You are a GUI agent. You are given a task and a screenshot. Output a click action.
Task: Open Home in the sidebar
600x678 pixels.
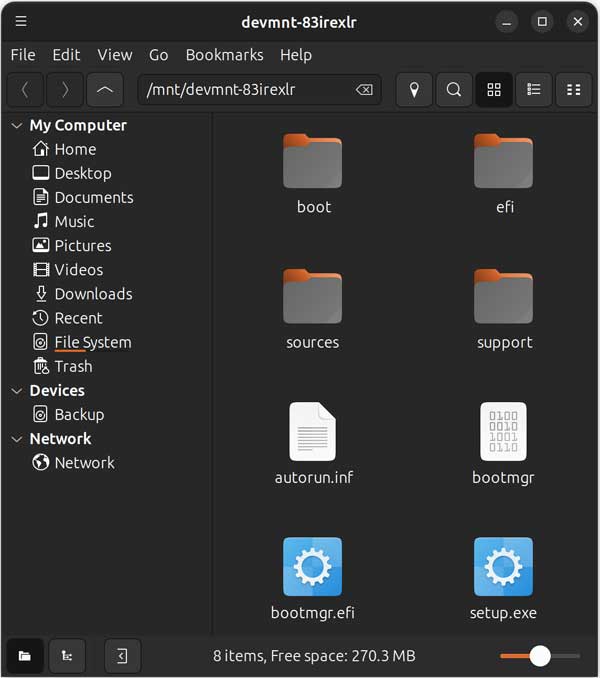point(65,149)
